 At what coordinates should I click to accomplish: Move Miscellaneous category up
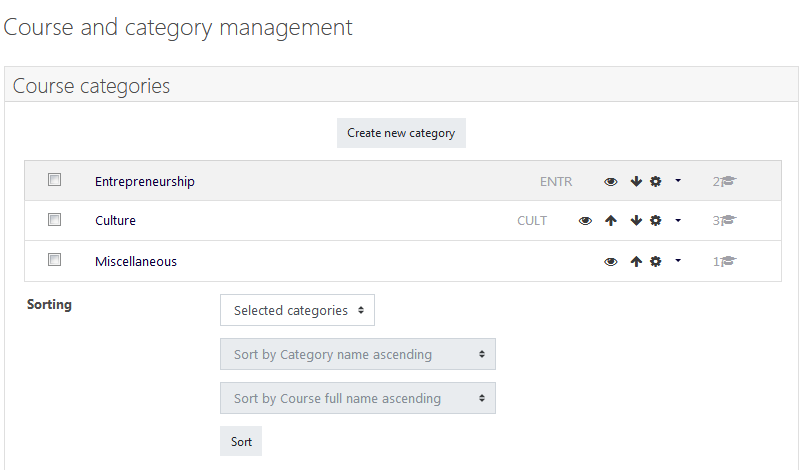636,262
